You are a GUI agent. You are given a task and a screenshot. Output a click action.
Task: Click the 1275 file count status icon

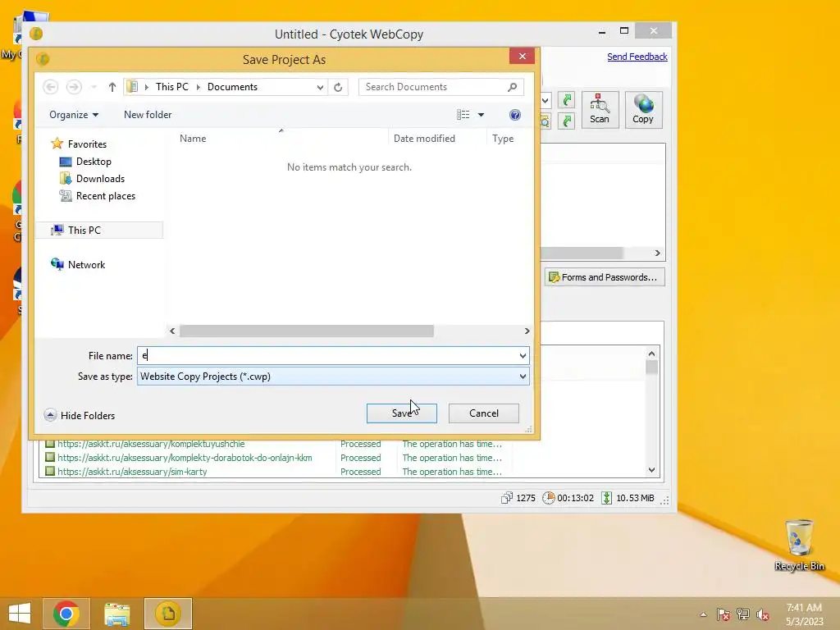[x=506, y=498]
